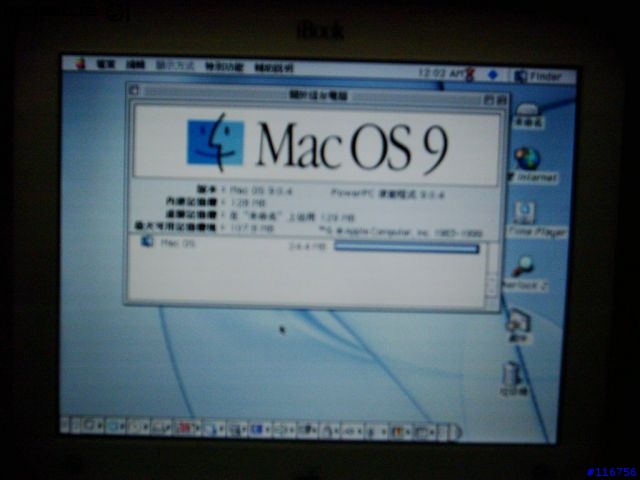Screen dimensions: 640x480
Task: Click the 24.4 MB memory size value
Action: 307,247
